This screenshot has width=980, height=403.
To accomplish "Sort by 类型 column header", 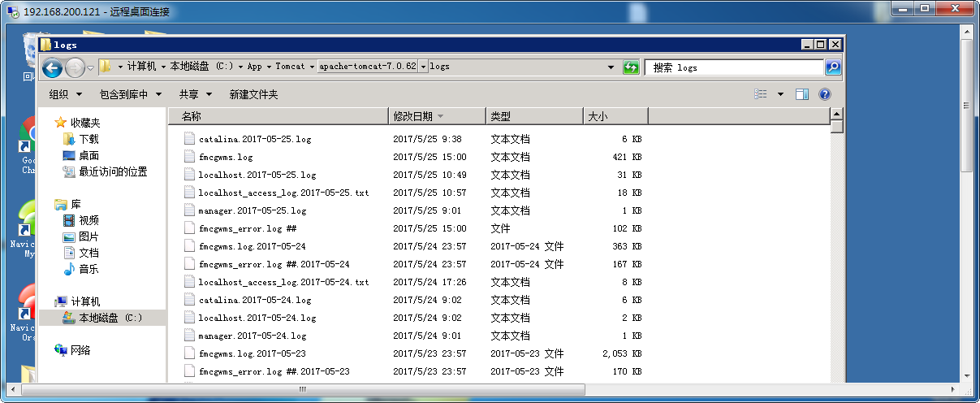I will (x=534, y=117).
